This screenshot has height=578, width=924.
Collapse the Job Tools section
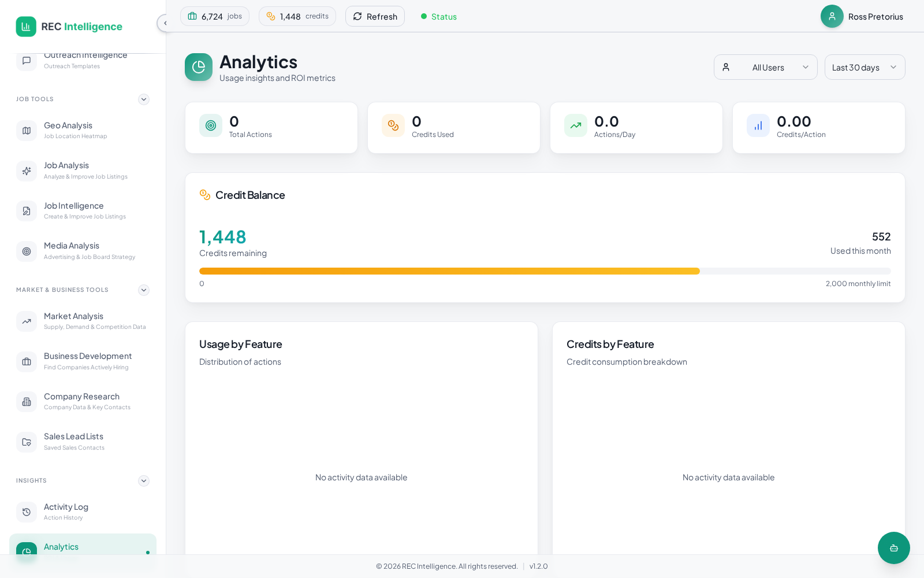tap(144, 99)
